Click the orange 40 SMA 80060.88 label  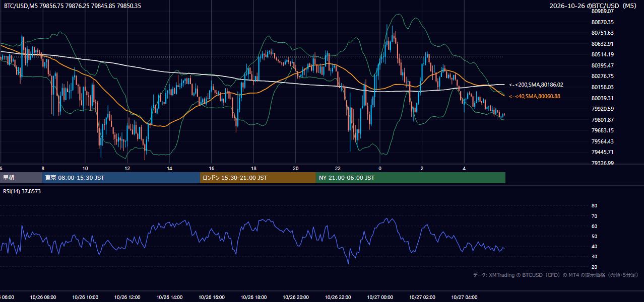point(535,96)
